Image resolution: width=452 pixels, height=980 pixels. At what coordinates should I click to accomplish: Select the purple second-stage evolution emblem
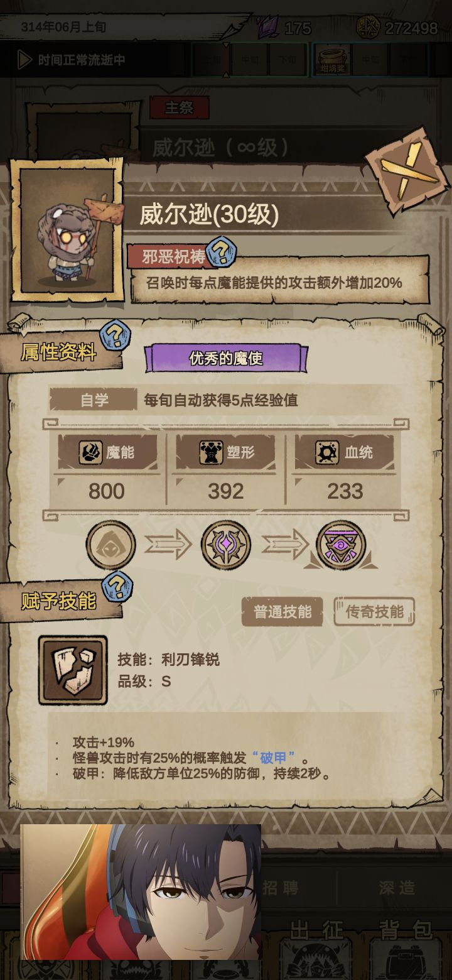[x=226, y=545]
